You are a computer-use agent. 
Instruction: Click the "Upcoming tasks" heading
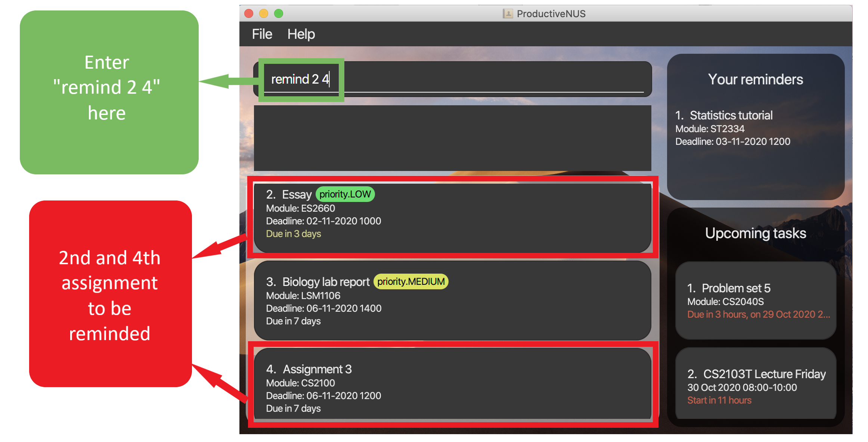coord(756,233)
